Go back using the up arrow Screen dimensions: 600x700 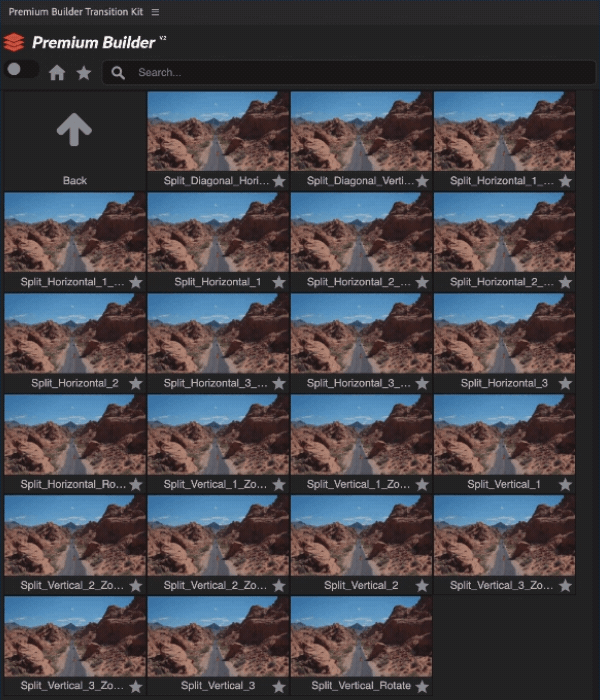[x=74, y=129]
